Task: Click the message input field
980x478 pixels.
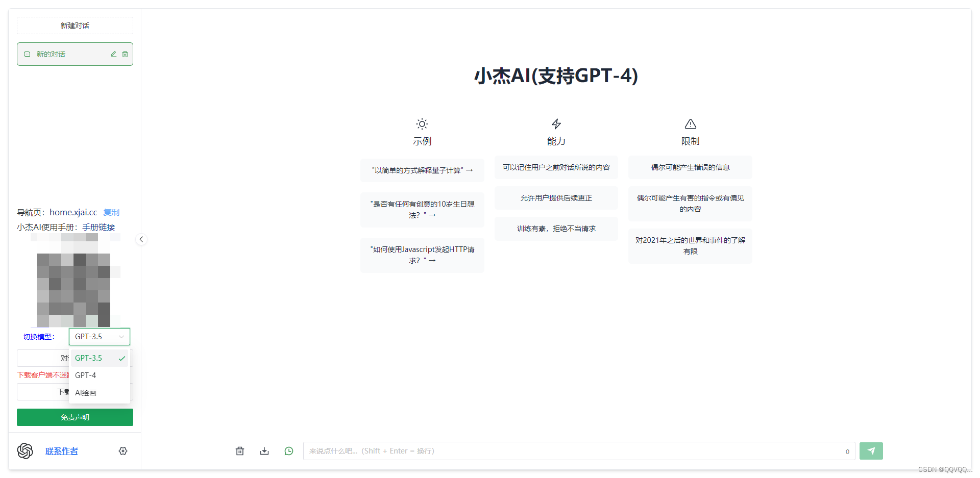Action: tap(579, 451)
